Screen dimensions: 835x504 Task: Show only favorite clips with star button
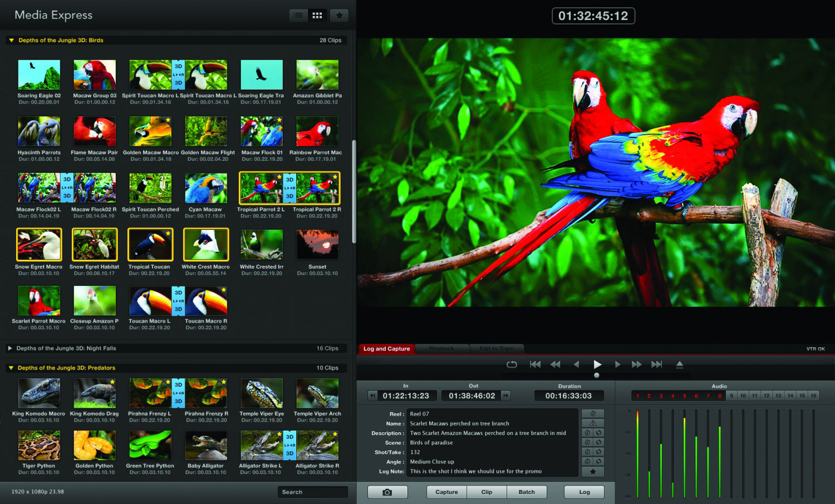(x=339, y=16)
